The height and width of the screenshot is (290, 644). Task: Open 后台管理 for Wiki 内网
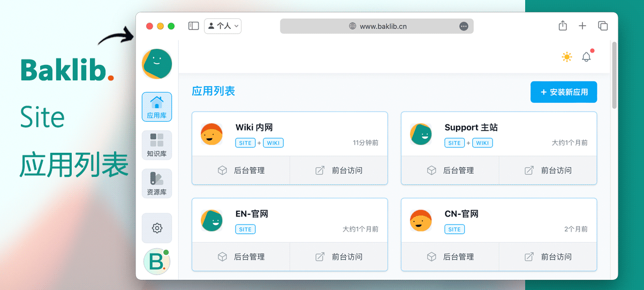point(241,170)
